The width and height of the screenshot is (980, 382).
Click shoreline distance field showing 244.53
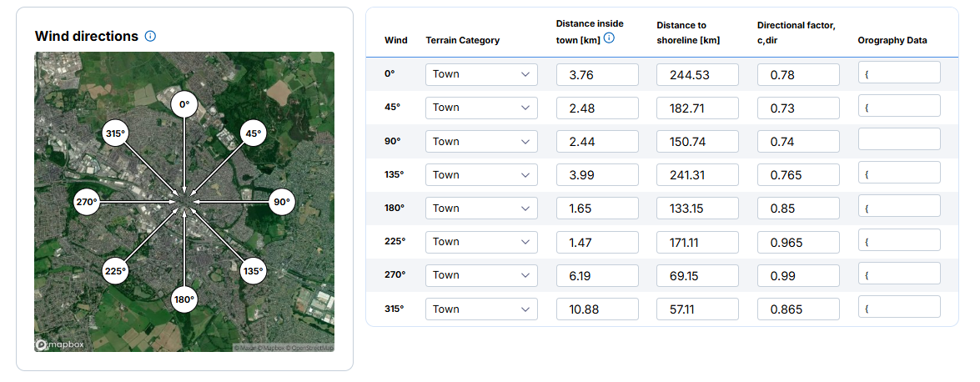[x=697, y=74]
